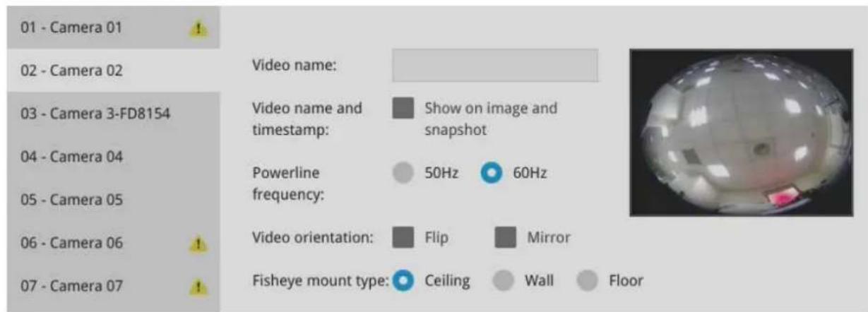Screen dimensions: 868x312
Task: Select Wall as fisheye mount type
Action: [504, 280]
